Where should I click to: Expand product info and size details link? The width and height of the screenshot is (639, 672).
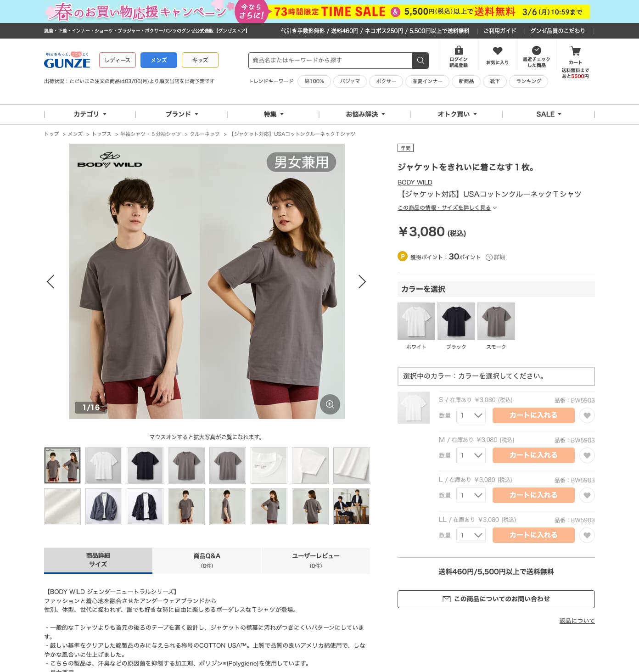tap(447, 208)
